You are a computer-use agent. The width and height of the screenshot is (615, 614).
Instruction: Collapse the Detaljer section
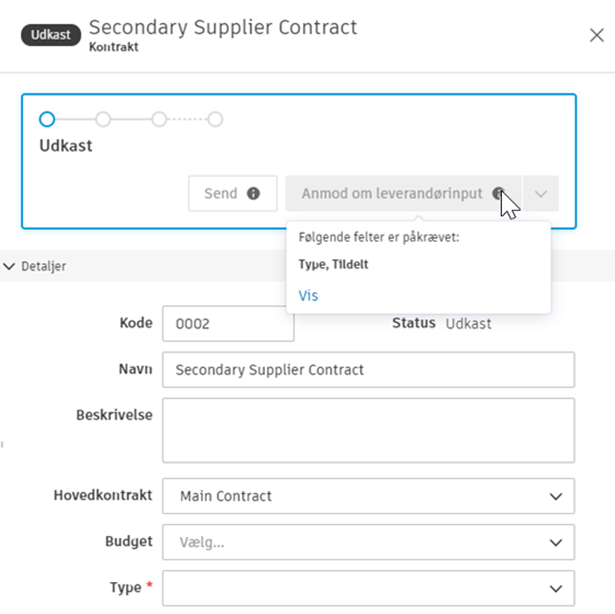[10, 267]
